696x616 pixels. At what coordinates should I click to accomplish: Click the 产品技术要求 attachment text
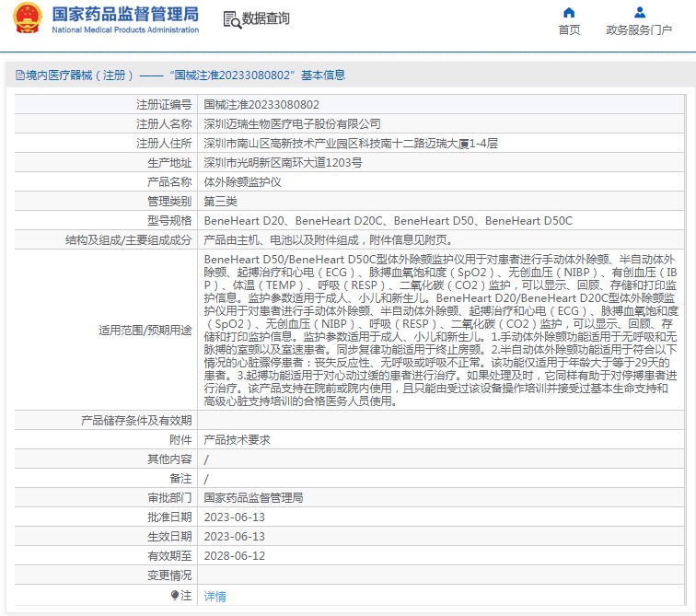pyautogui.click(x=237, y=440)
